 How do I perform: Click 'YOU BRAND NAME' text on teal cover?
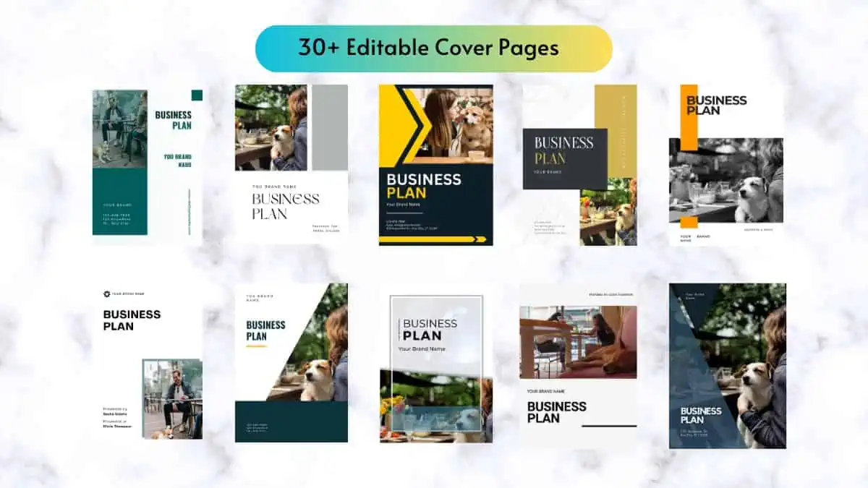click(x=177, y=160)
